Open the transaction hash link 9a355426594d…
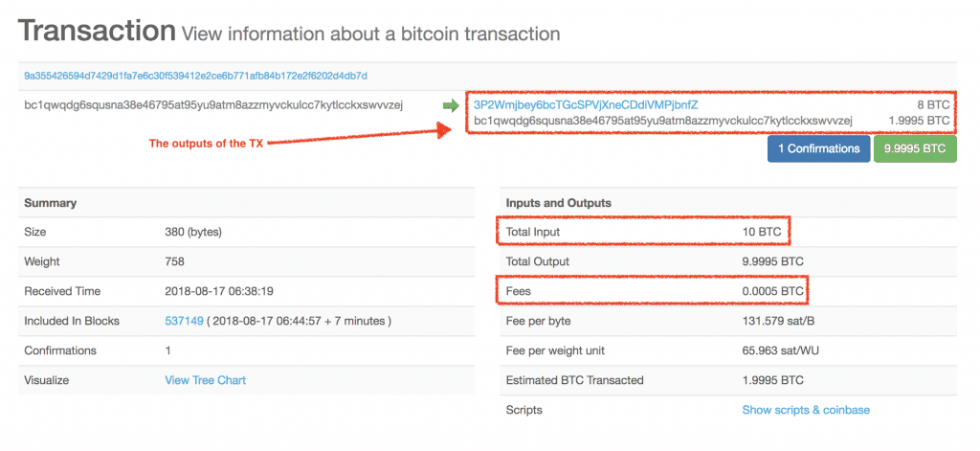 [x=195, y=76]
